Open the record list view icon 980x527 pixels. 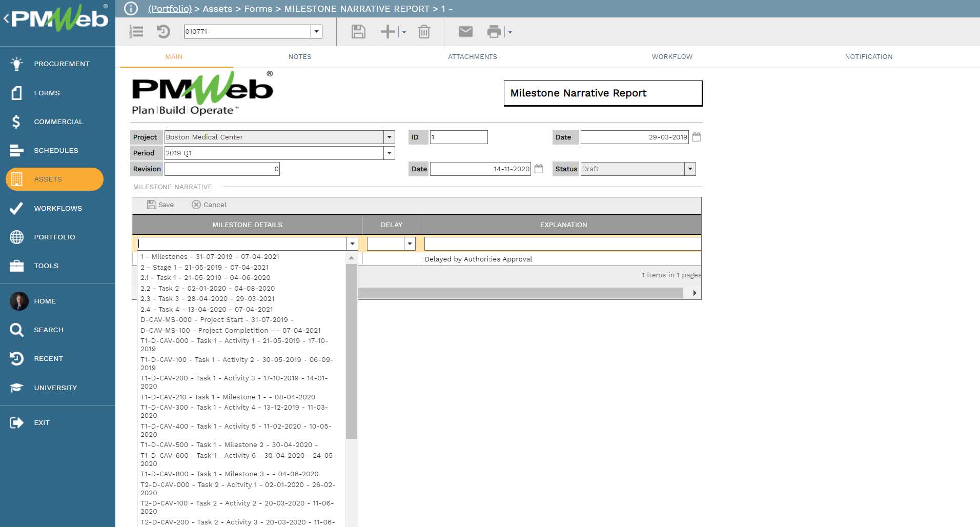[x=136, y=32]
